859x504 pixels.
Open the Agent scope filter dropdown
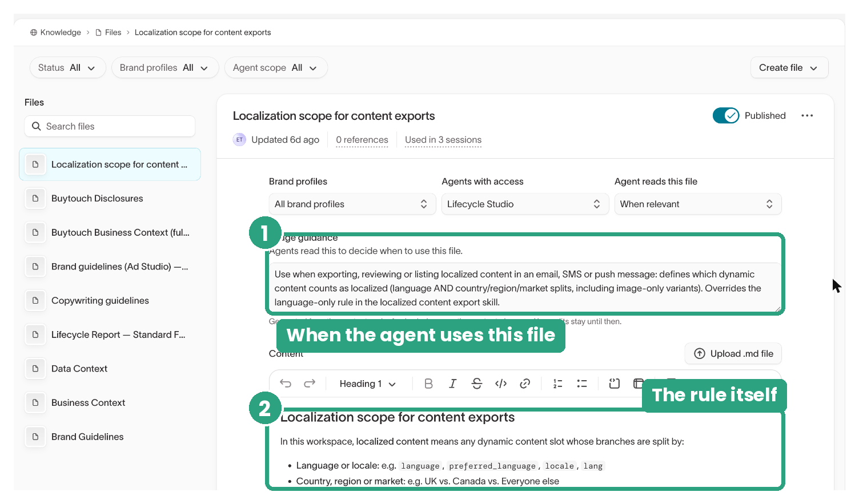pyautogui.click(x=276, y=68)
